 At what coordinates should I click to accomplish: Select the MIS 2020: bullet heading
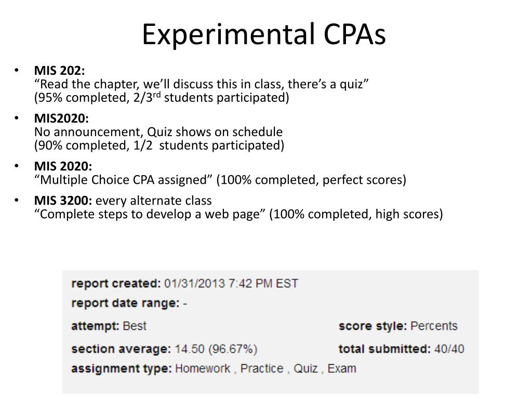(63, 166)
